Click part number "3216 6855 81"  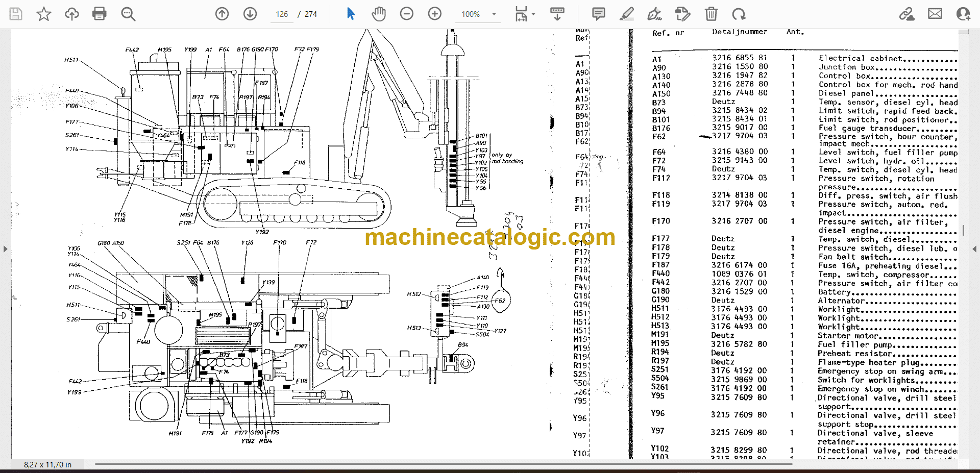pyautogui.click(x=740, y=58)
